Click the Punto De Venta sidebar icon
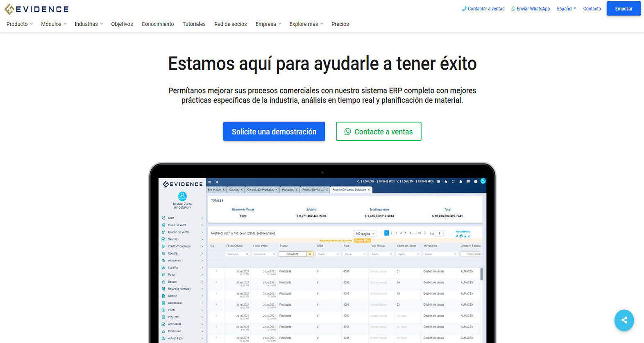 click(163, 225)
